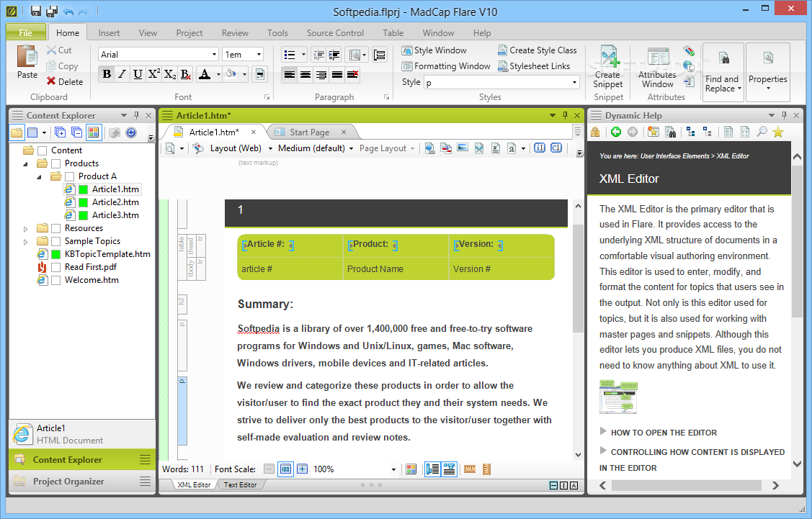Open the 1em font size dropdown
812x519 pixels.
click(259, 54)
